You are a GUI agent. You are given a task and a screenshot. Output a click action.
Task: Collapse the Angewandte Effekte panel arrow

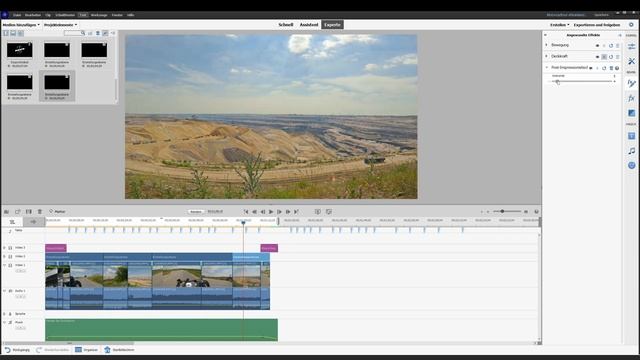coord(545,35)
